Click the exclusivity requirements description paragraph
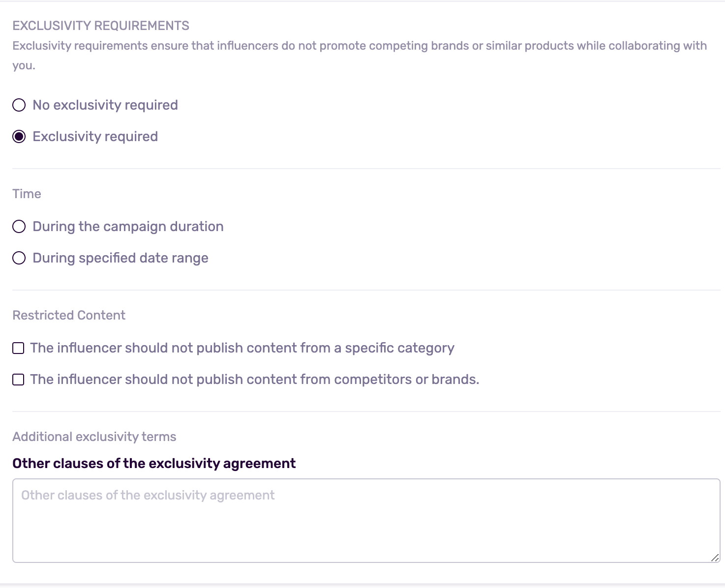The width and height of the screenshot is (725, 588). [360, 56]
